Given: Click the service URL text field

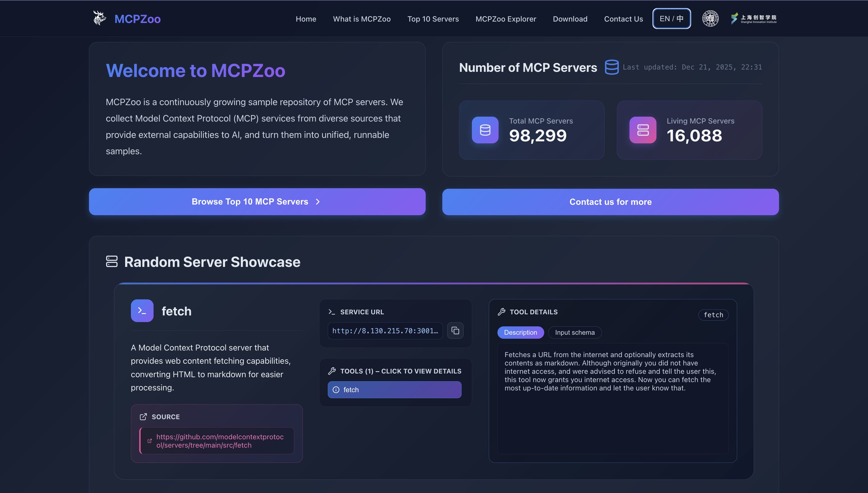Looking at the screenshot, I should (x=385, y=331).
